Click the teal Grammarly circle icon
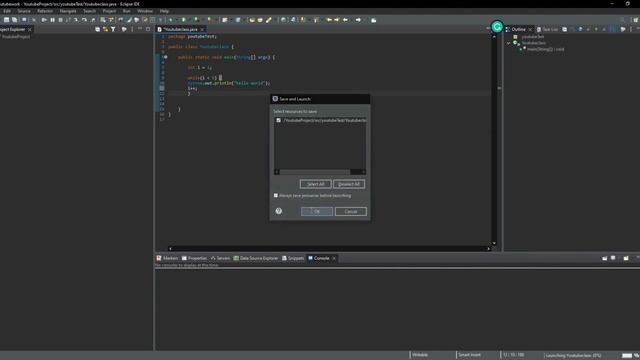 [x=497, y=27]
